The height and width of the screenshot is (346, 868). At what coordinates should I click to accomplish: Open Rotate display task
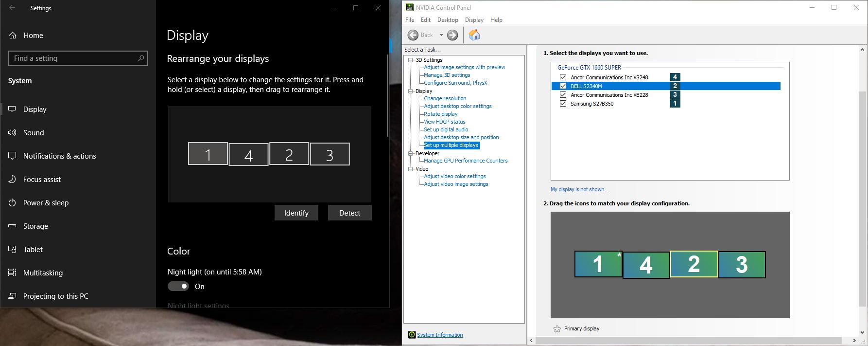pos(440,114)
